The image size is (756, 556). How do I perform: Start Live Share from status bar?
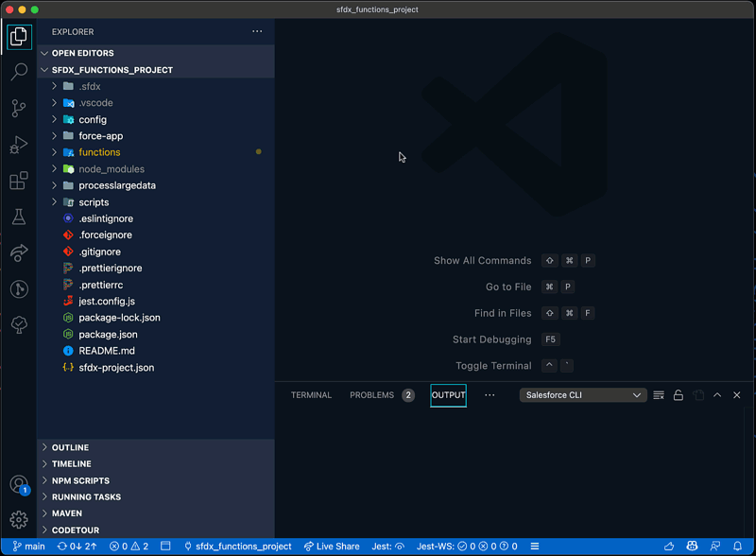point(332,547)
